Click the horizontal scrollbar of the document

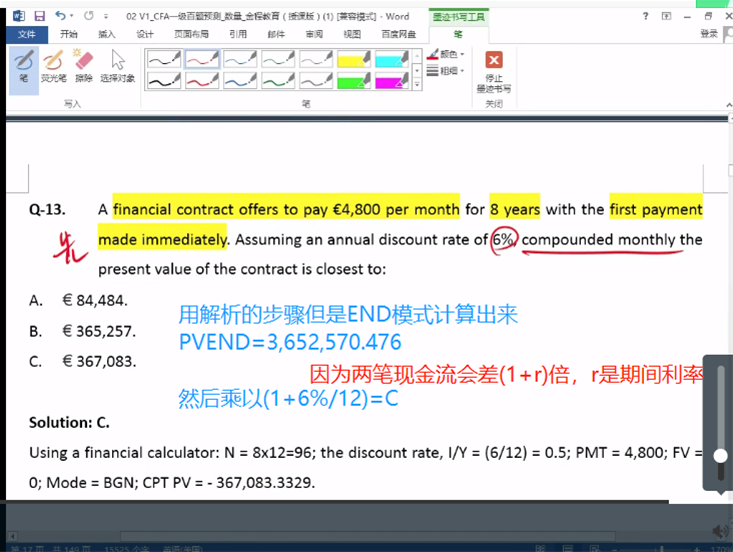coord(367,536)
